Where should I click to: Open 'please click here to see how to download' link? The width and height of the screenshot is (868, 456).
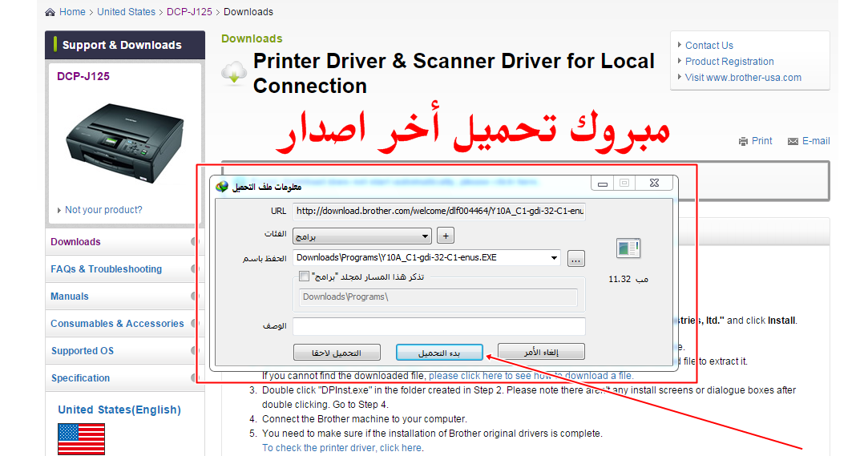531,376
